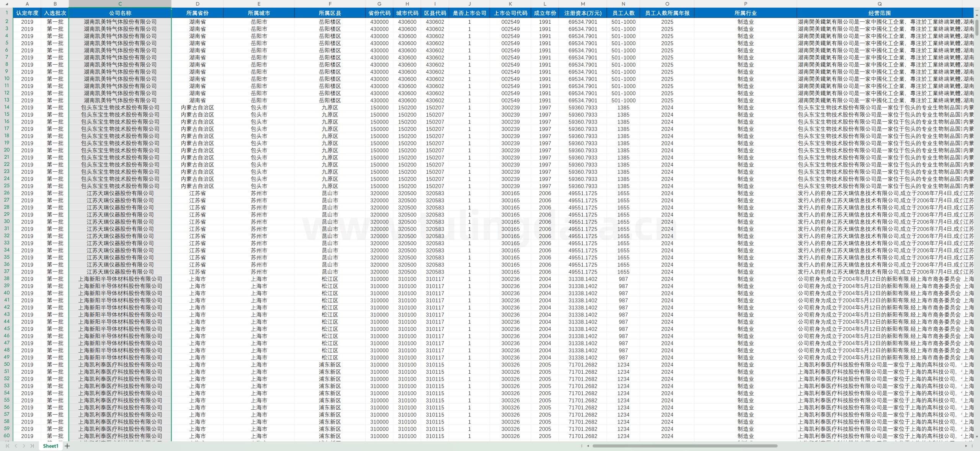Select 江苏天瑞仪器股份有限公司 in row 26
980x451 pixels.
[x=120, y=193]
